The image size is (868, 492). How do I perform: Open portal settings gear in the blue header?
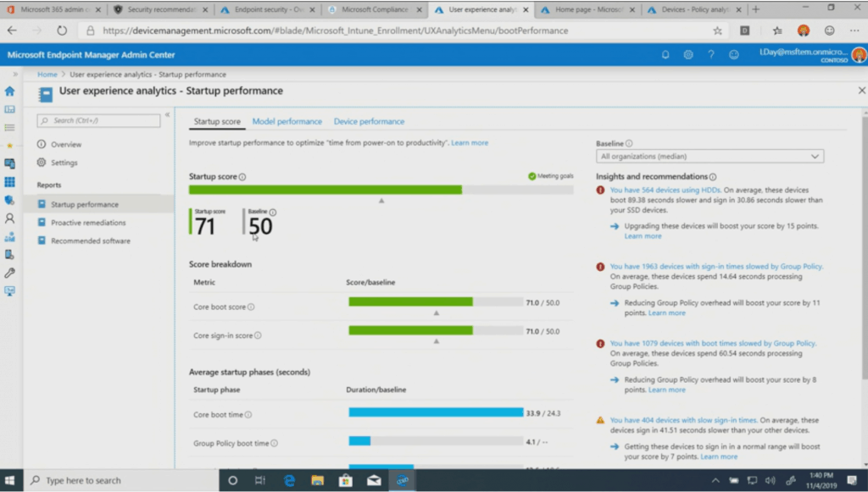click(688, 55)
